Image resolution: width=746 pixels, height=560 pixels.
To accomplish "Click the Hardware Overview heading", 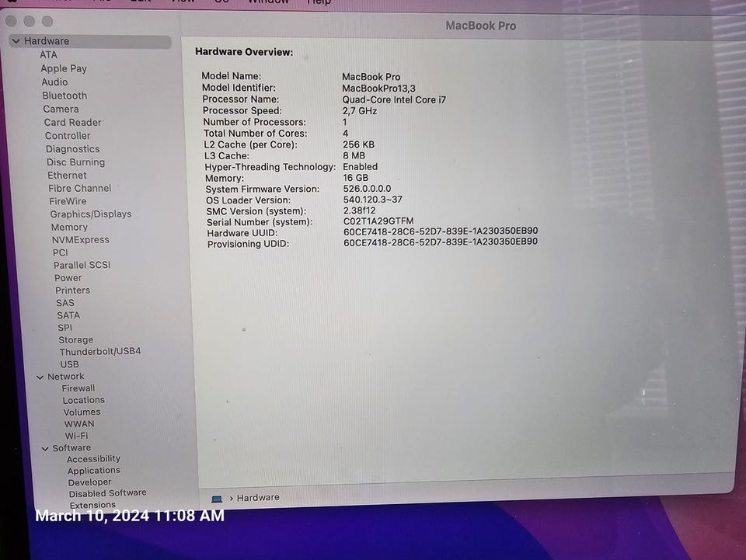I will click(x=244, y=52).
